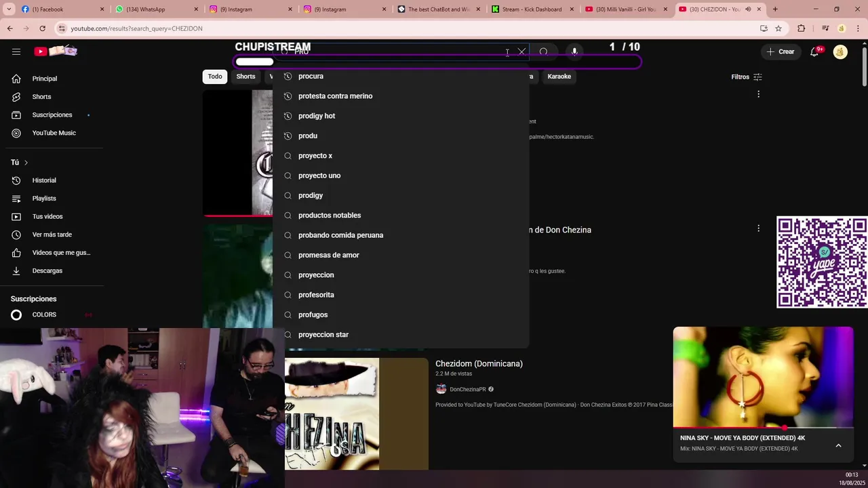Open Chezidom (Dominicana) video title
The height and width of the screenshot is (488, 868).
[x=479, y=364]
